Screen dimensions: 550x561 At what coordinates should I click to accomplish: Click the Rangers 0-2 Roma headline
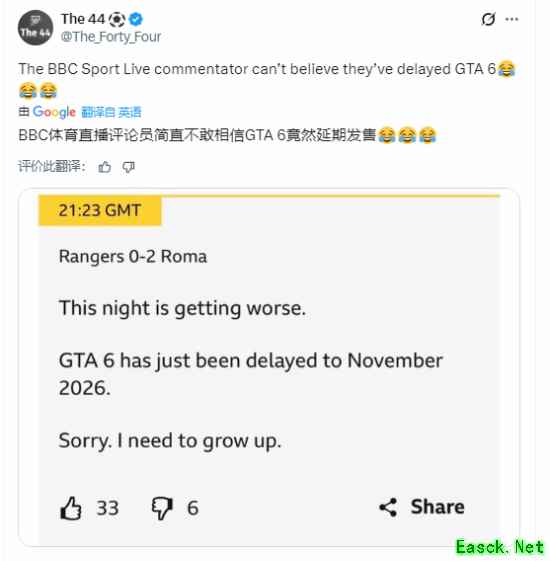tap(133, 257)
